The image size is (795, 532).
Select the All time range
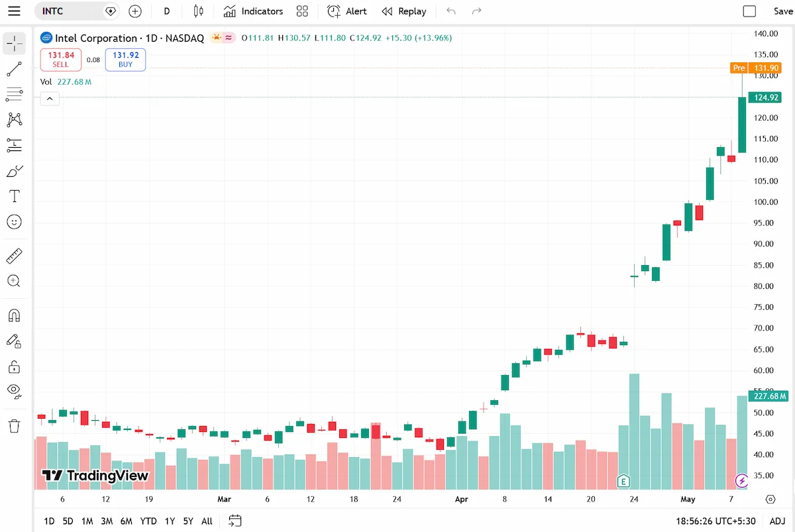207,521
